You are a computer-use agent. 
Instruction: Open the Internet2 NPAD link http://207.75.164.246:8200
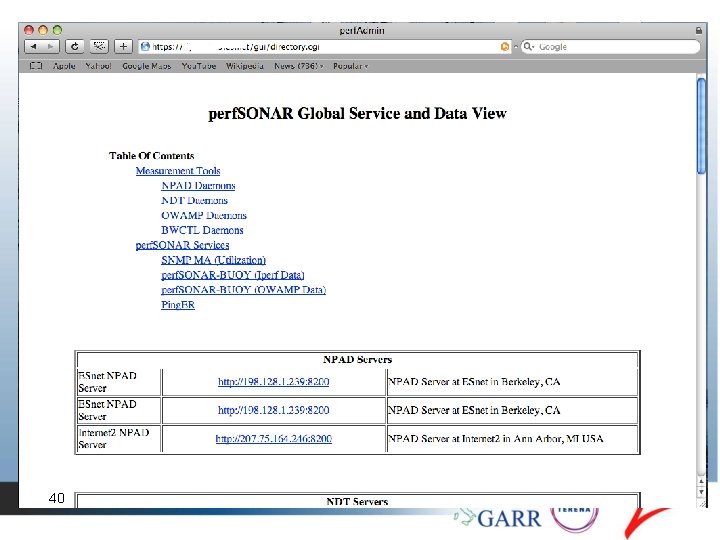(274, 439)
